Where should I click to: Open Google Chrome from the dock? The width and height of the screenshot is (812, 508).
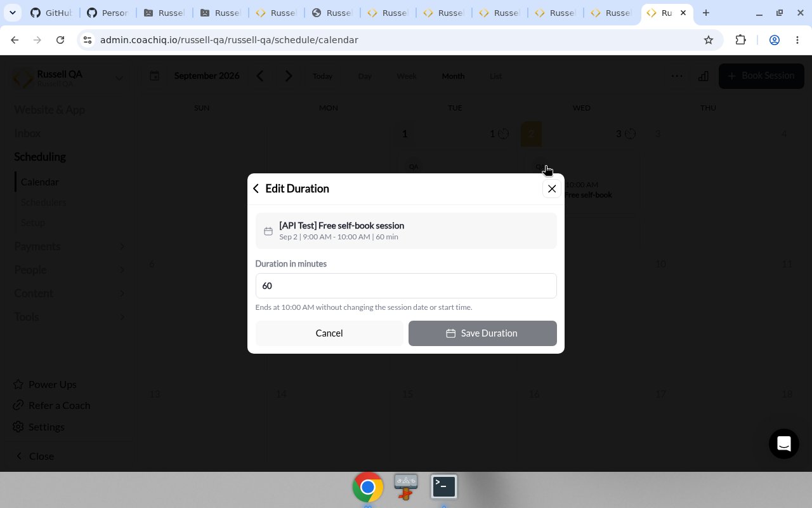368,487
